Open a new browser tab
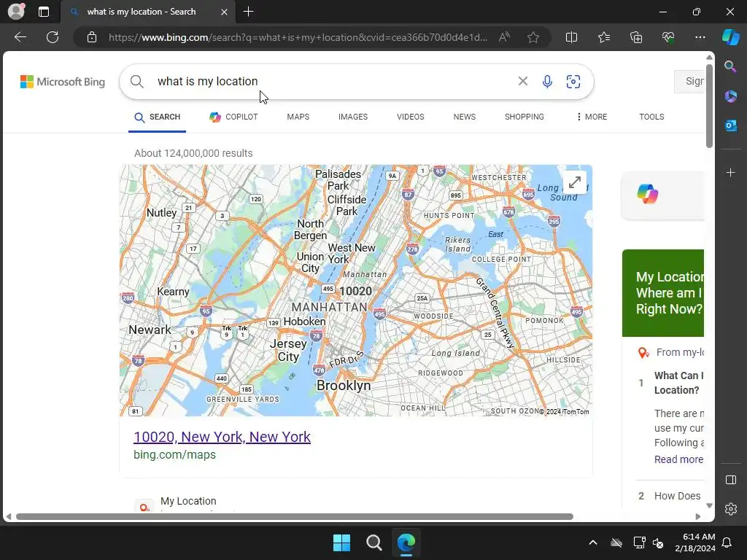747x560 pixels. pyautogui.click(x=248, y=12)
